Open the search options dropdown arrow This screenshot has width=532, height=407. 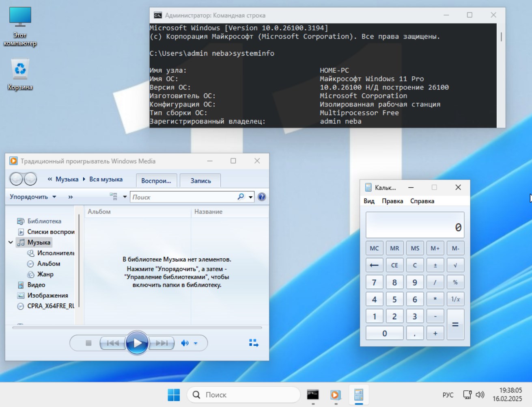pos(251,197)
